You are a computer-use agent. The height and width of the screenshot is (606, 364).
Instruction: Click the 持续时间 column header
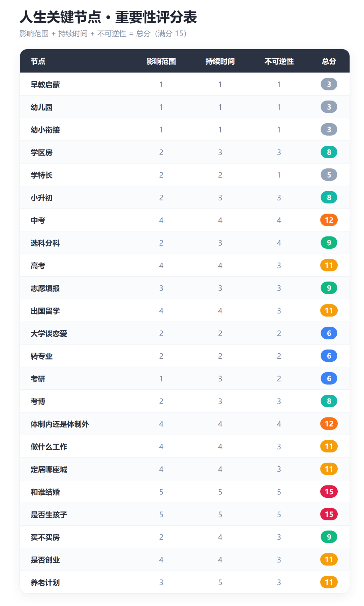[220, 61]
